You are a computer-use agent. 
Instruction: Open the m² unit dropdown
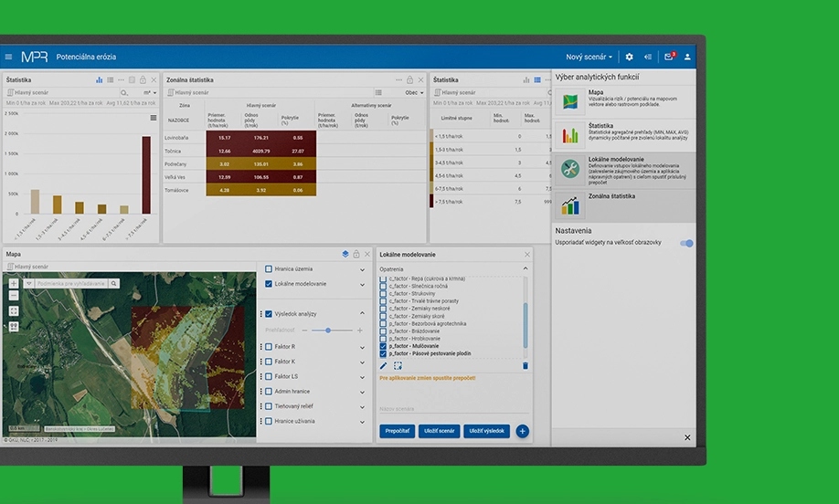[149, 92]
